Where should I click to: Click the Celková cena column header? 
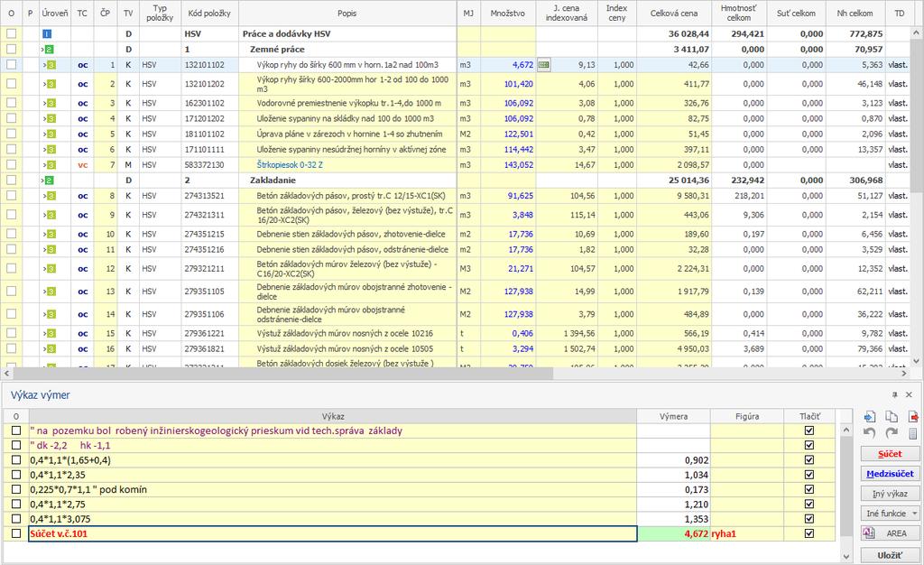point(673,13)
